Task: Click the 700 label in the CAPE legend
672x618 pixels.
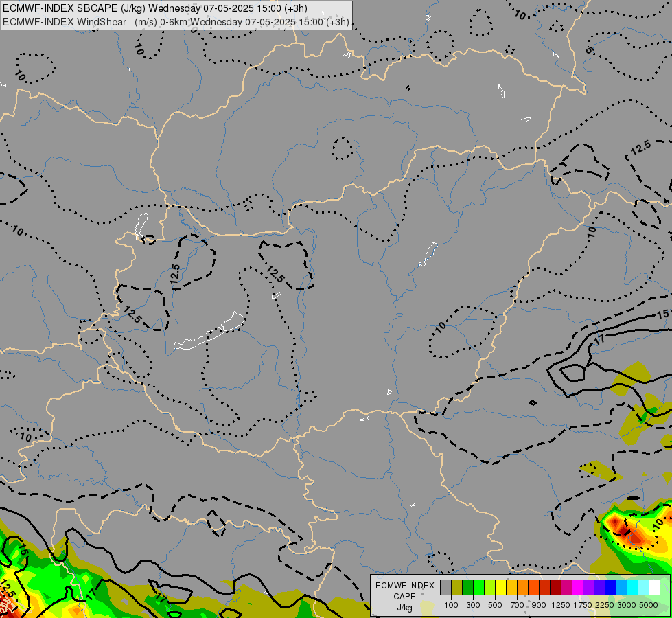Action: 518,605
